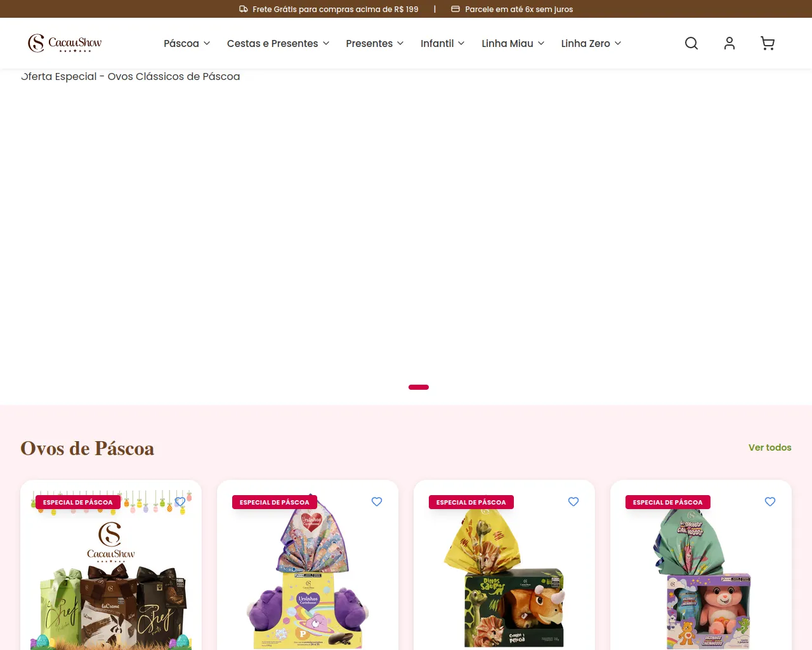Click Especial de Páscoa badge on gift baskets

tap(78, 502)
